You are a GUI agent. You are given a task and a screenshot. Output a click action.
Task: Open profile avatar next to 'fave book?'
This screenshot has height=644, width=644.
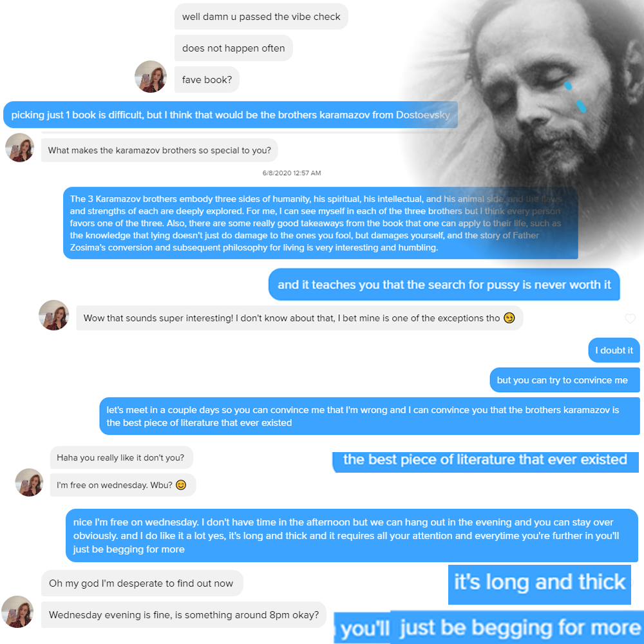151,77
